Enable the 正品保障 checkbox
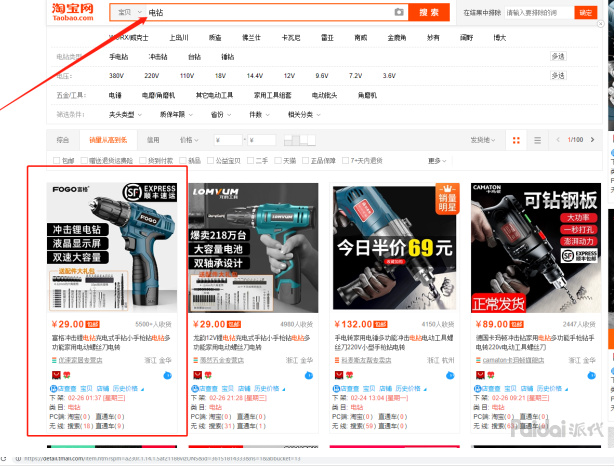Image resolution: width=614 pixels, height=468 pixels. click(x=305, y=161)
